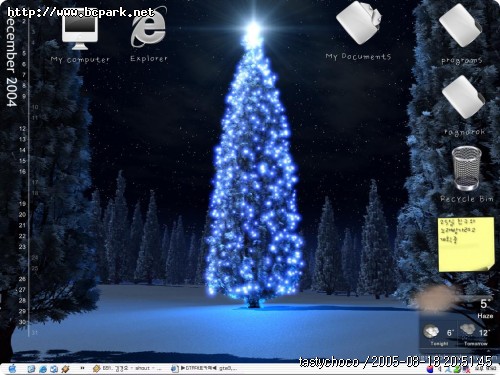Image resolution: width=500 pixels, height=375 pixels.
Task: Select day 20 on the calendar strip
Action: [x=22, y=215]
